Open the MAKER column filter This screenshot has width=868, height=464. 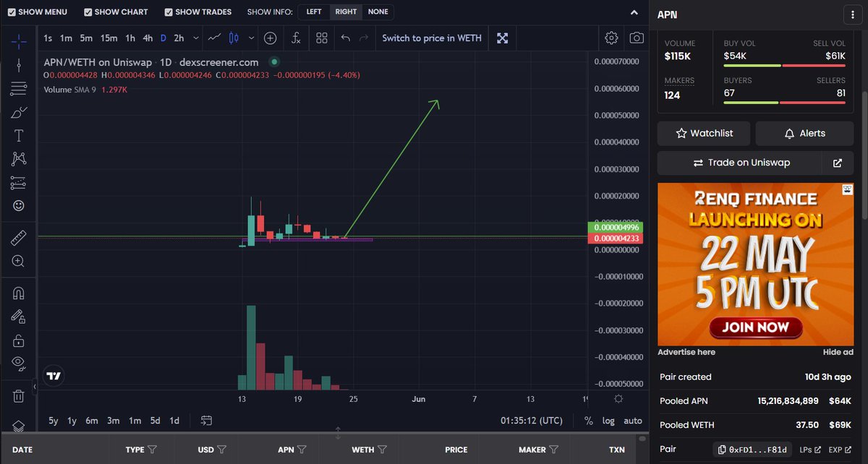pos(555,450)
